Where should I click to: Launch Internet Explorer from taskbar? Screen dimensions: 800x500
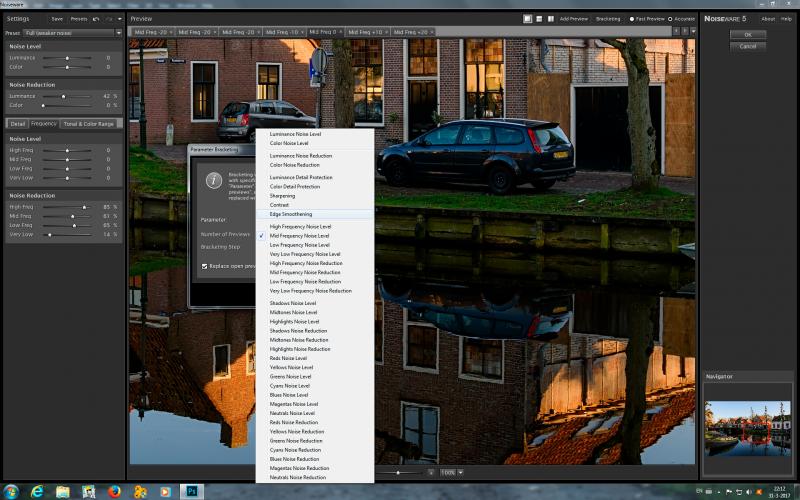pyautogui.click(x=37, y=491)
